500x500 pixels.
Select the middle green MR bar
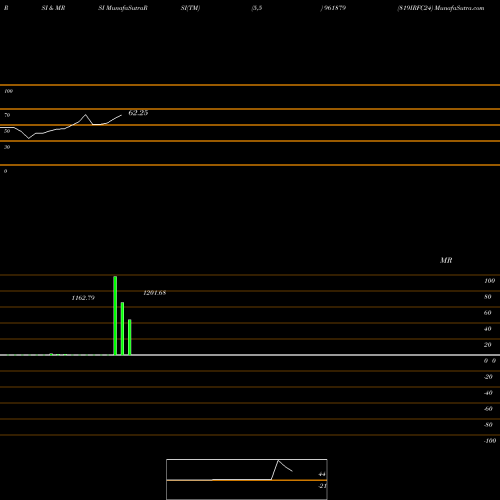point(122,329)
